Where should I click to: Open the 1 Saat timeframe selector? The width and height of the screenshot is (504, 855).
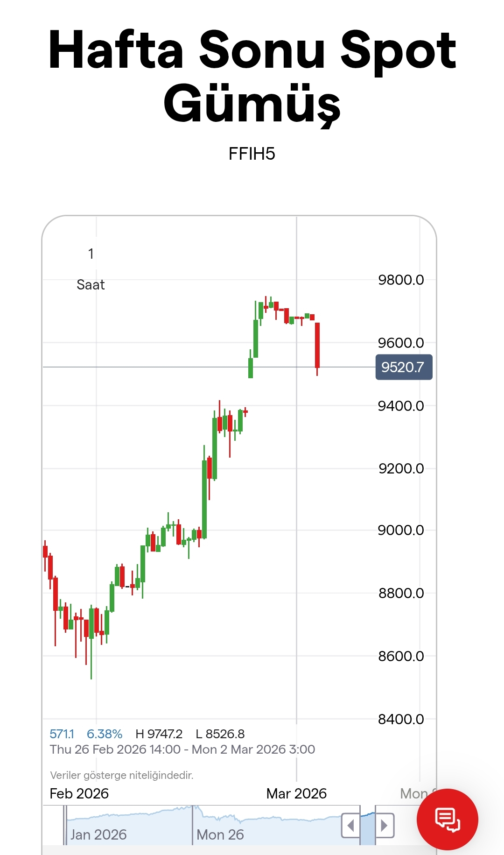[x=91, y=269]
